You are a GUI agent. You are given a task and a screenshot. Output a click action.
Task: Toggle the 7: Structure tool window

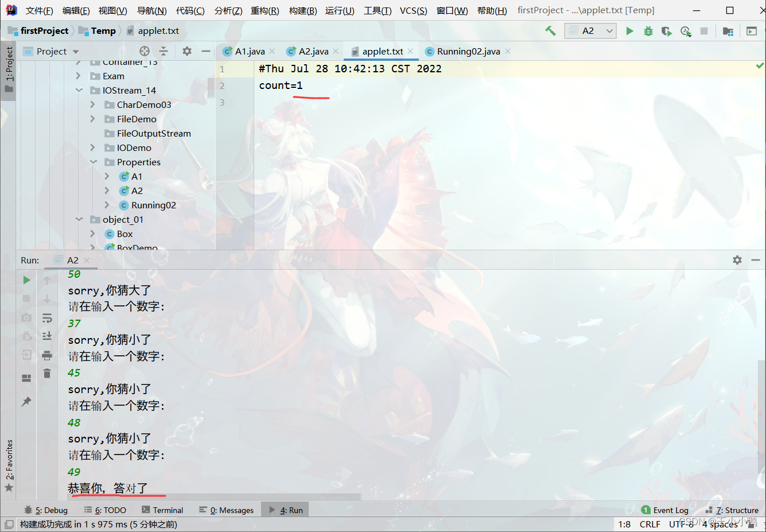tap(732, 510)
